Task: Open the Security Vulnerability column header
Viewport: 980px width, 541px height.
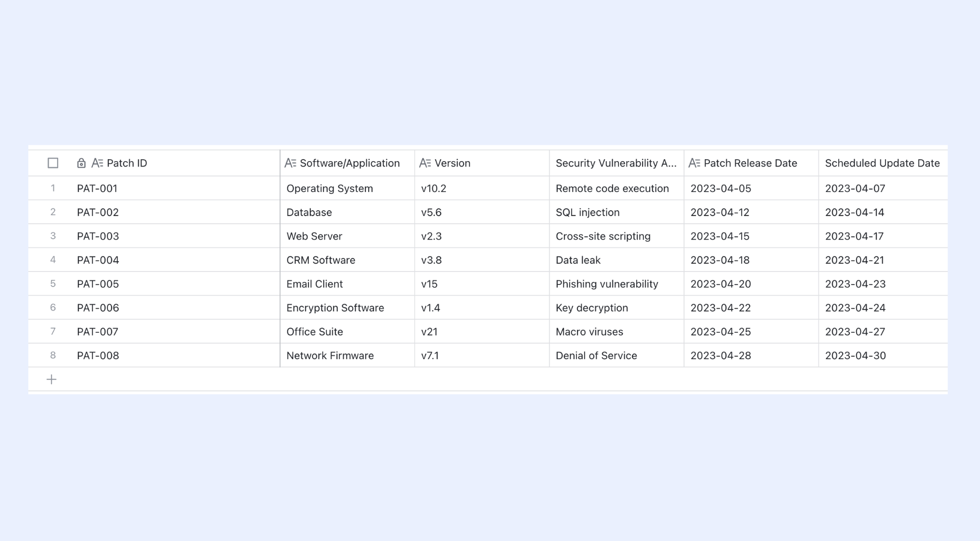Action: point(616,163)
